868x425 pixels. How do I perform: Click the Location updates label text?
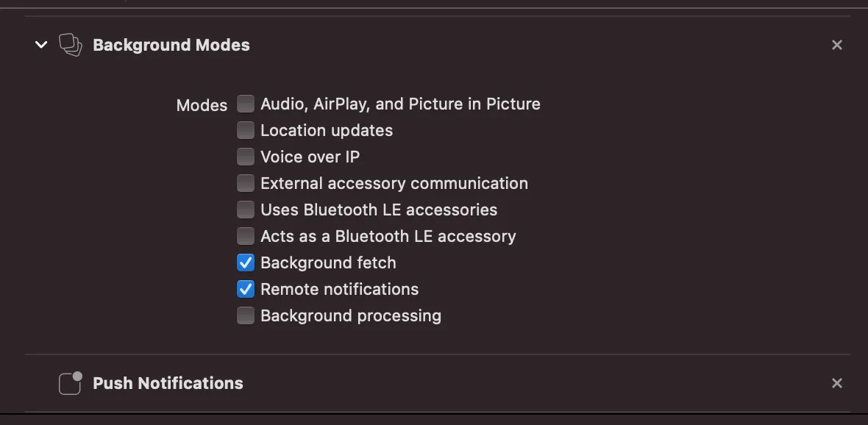pyautogui.click(x=327, y=130)
